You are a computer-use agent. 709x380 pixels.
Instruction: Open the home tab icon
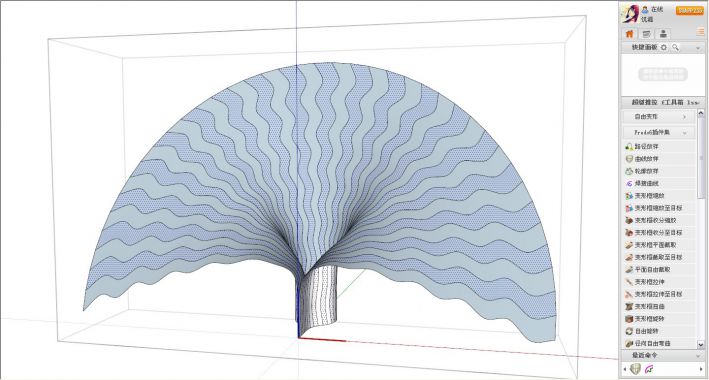[629, 33]
